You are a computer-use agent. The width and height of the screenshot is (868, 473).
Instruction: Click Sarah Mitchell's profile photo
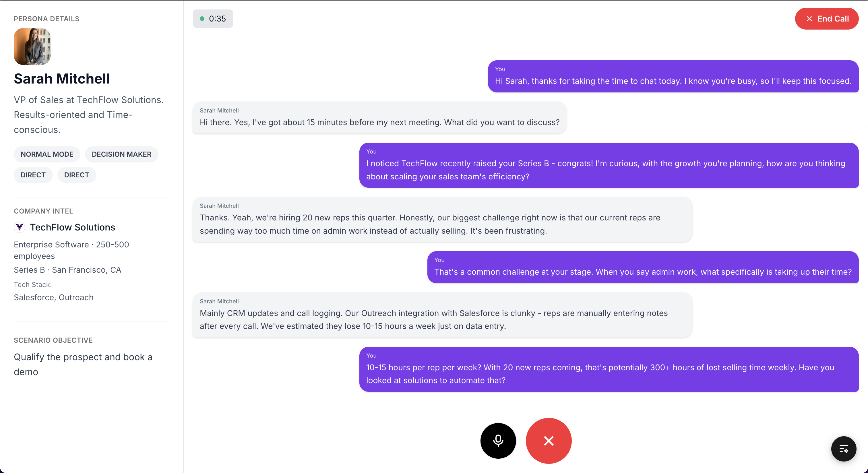(32, 46)
